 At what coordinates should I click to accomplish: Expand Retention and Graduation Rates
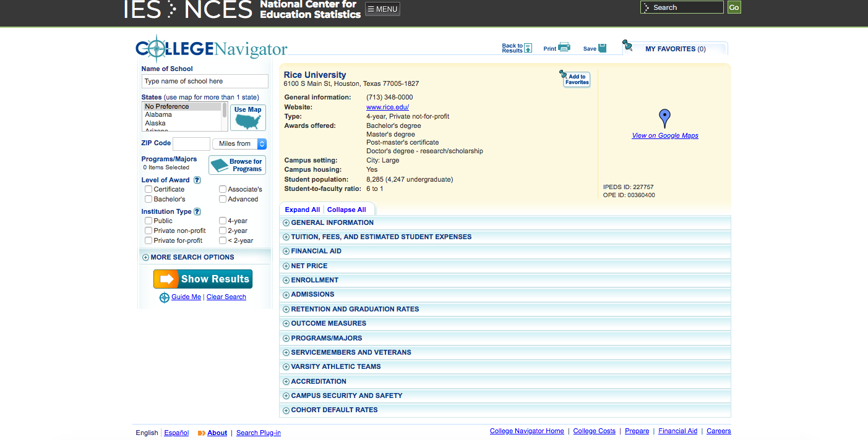505,309
